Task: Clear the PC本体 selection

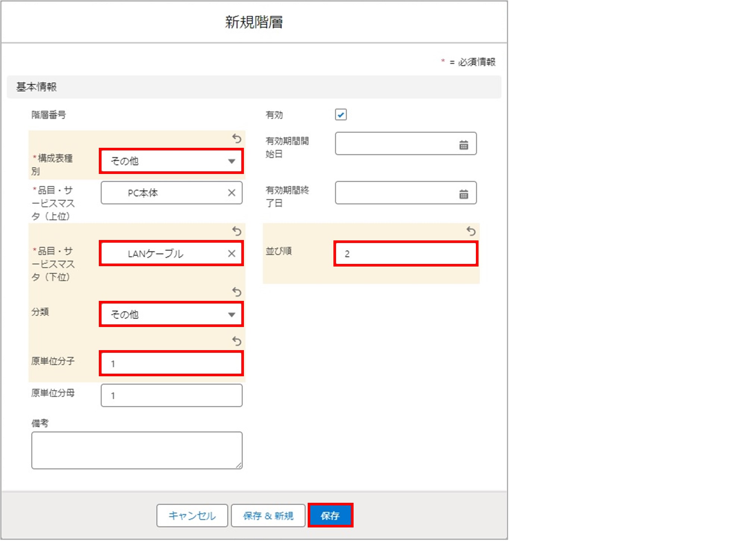Action: [231, 193]
